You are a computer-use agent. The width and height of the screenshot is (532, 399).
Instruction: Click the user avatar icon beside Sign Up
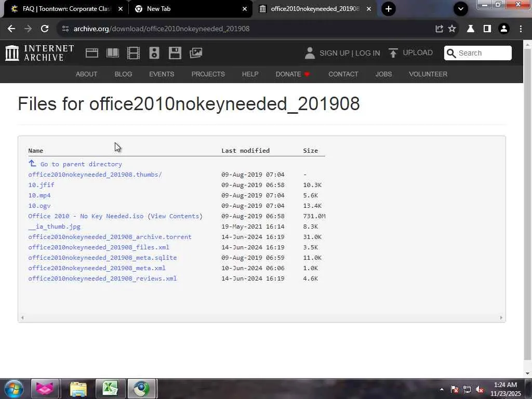tap(310, 53)
